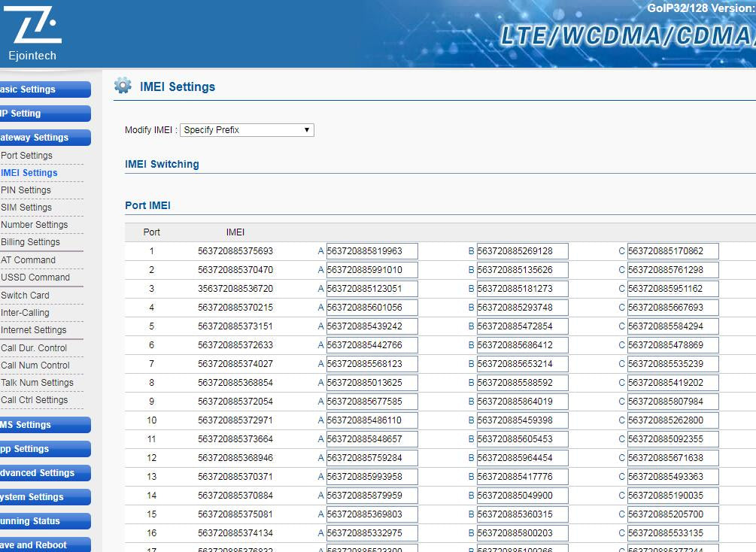Image resolution: width=756 pixels, height=552 pixels.
Task: Open the Port Settings link
Action: point(27,156)
